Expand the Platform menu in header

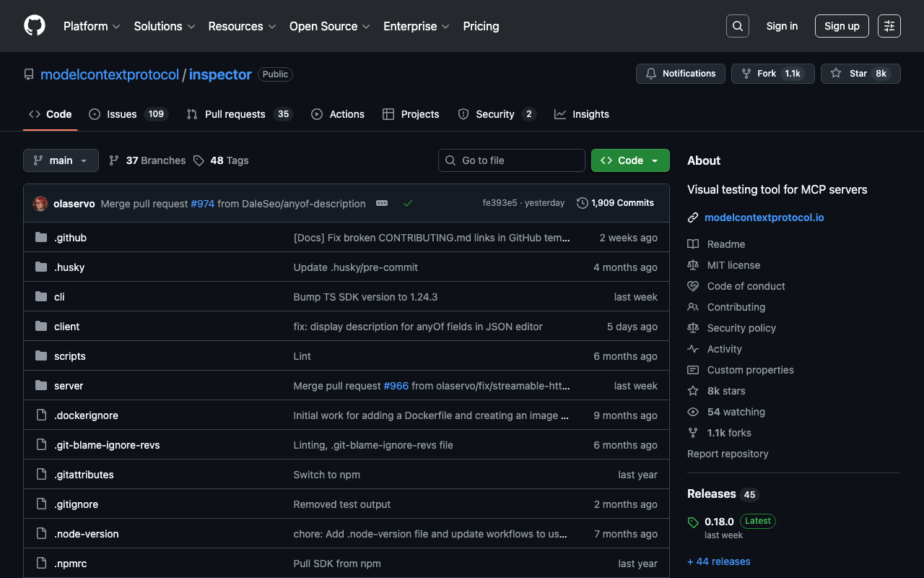(x=92, y=26)
